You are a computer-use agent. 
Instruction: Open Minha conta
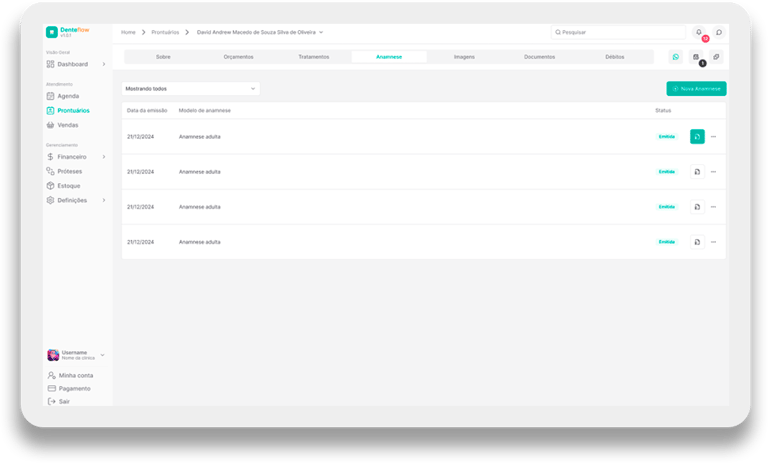(75, 375)
